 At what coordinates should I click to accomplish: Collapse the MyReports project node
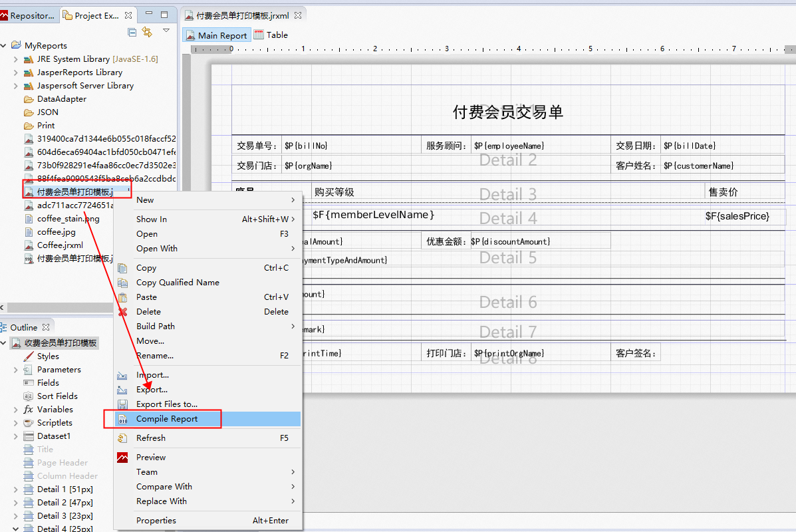click(x=3, y=46)
